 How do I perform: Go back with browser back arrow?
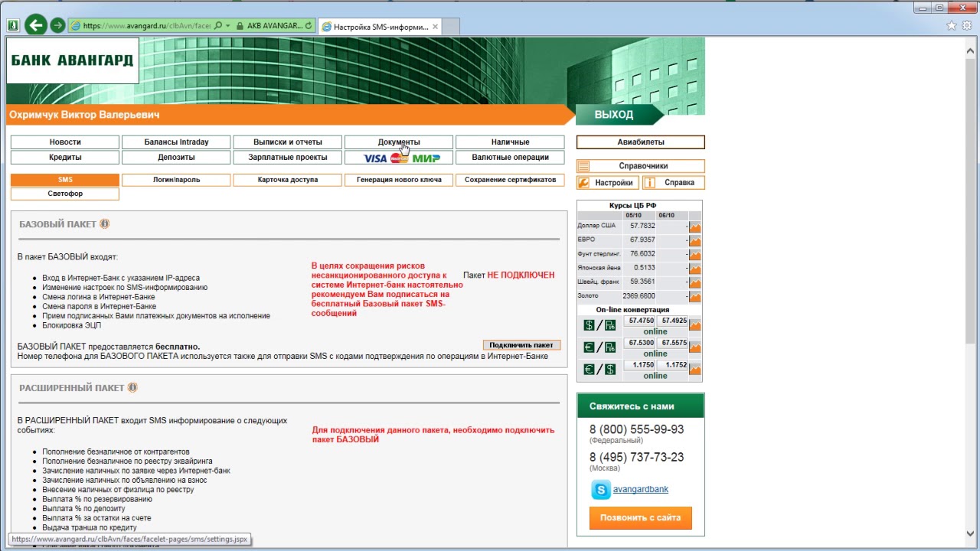click(35, 25)
